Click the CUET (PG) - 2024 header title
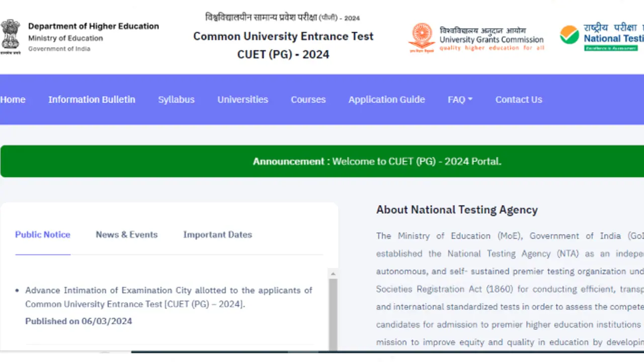The image size is (644, 362). pyautogui.click(x=283, y=54)
